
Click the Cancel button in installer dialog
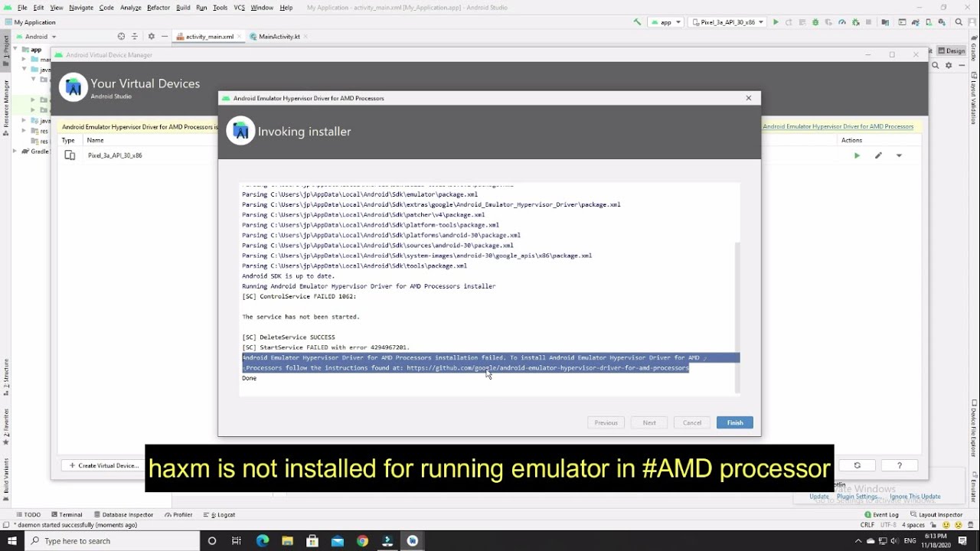692,422
